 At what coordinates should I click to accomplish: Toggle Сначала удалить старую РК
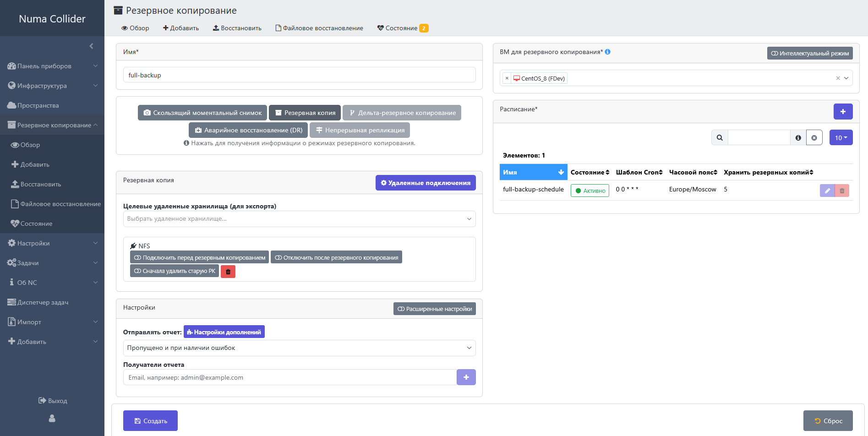[x=174, y=271]
